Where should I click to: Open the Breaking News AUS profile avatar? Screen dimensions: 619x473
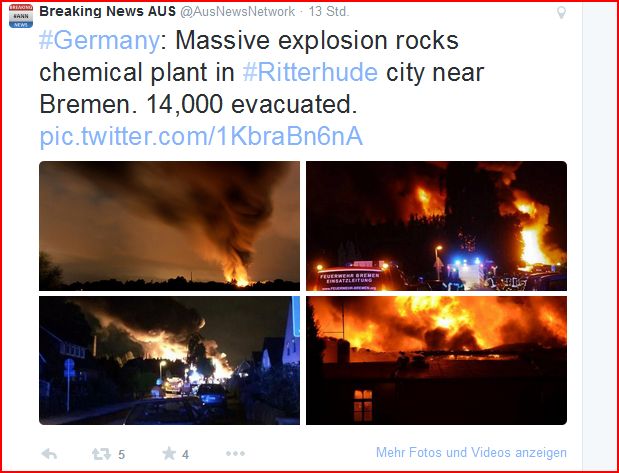(x=21, y=16)
